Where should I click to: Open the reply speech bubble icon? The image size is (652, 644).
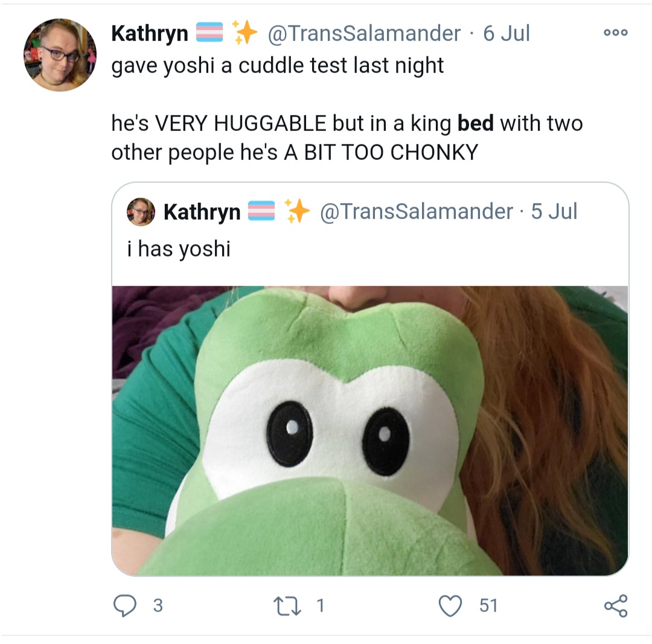[x=125, y=606]
